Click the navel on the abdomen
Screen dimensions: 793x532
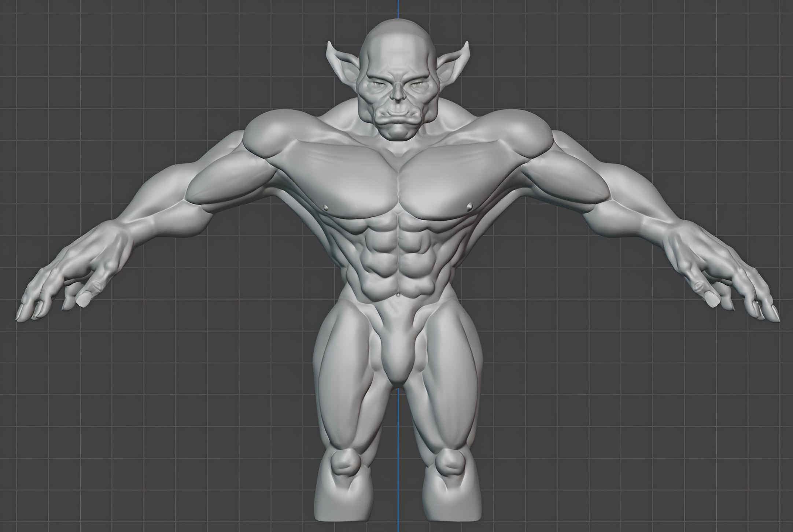point(398,295)
